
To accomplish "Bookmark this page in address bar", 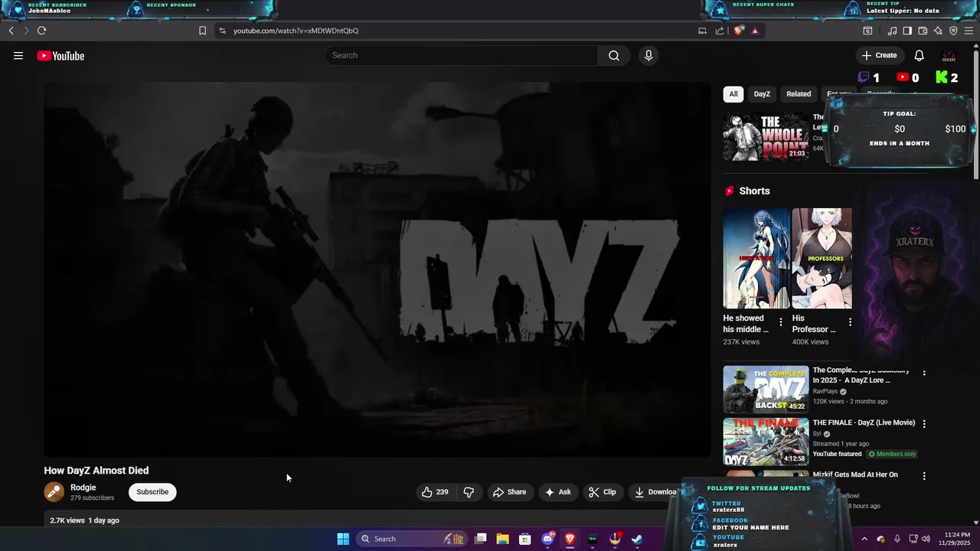I will [202, 31].
